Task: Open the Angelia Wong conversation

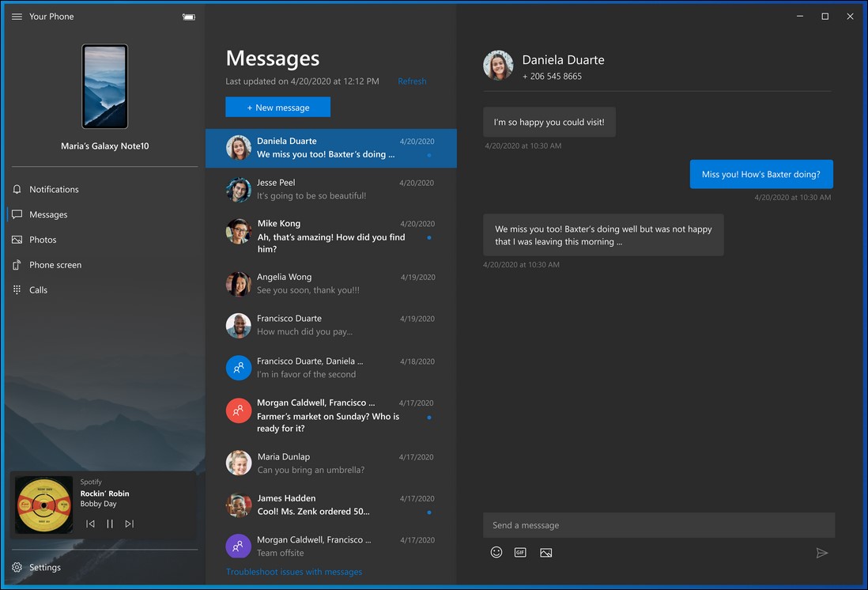Action: coord(331,284)
